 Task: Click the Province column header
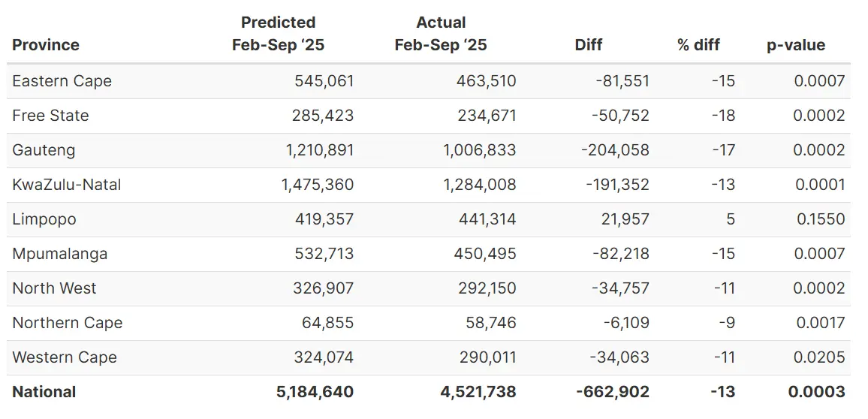pos(46,45)
